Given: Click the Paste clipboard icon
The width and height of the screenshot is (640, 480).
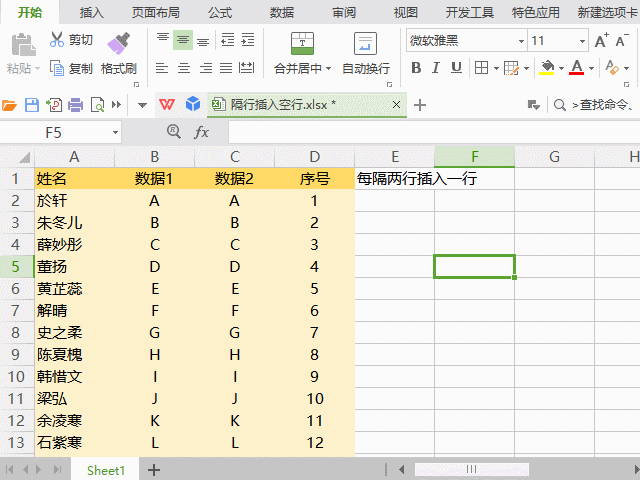Looking at the screenshot, I should [x=23, y=44].
